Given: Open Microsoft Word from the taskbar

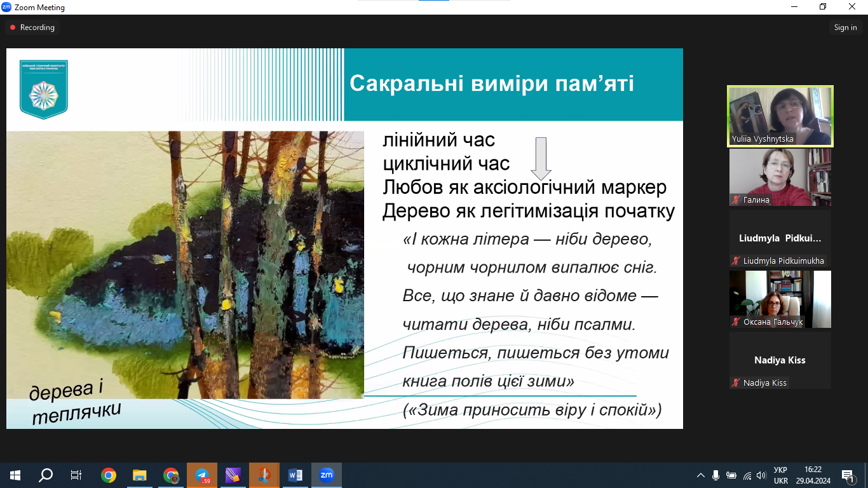Looking at the screenshot, I should 295,475.
